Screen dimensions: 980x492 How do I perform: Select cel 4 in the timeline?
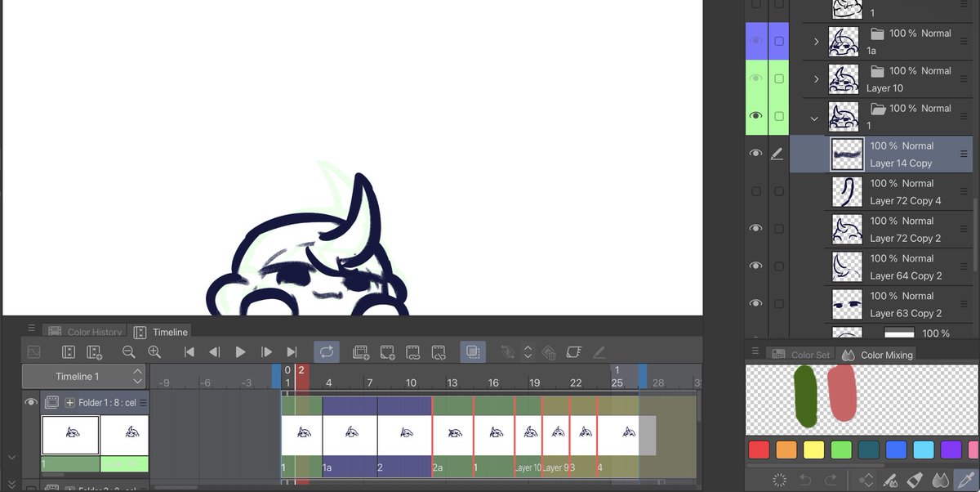pyautogui.click(x=617, y=437)
